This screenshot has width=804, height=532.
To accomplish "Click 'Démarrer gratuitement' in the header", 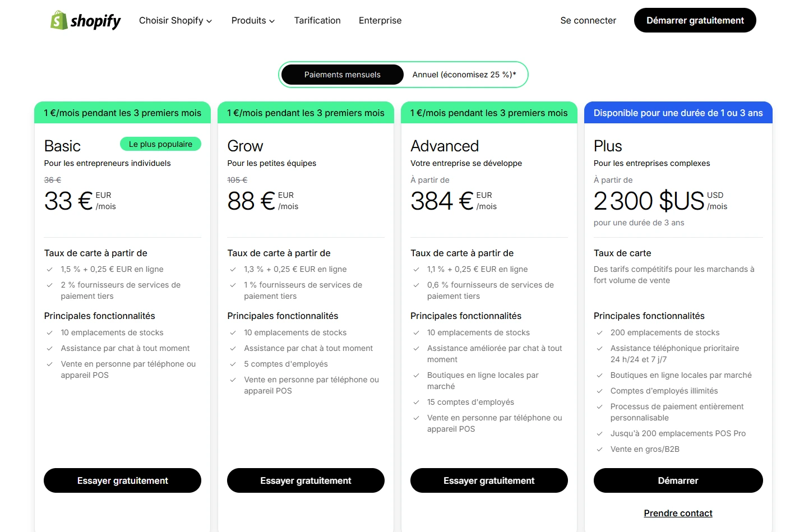I will 695,20.
